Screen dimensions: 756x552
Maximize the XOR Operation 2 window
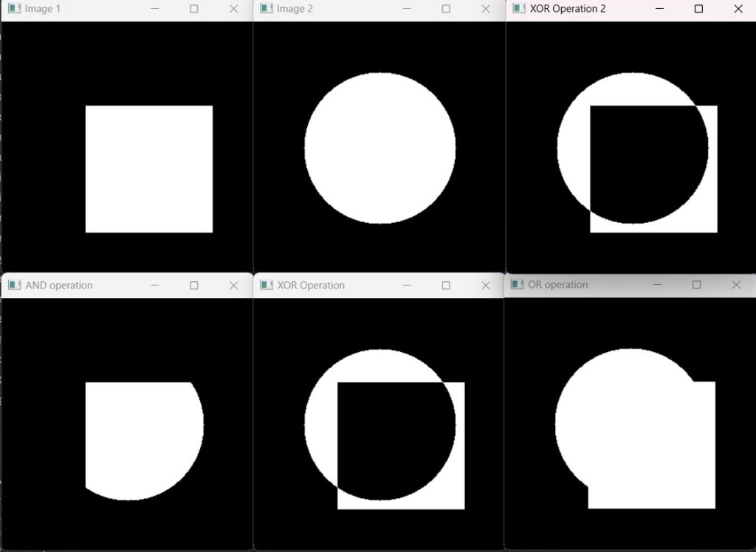(698, 9)
